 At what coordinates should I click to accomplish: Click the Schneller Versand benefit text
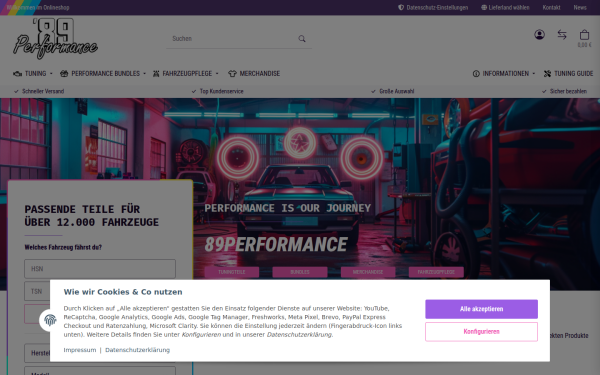(x=43, y=91)
